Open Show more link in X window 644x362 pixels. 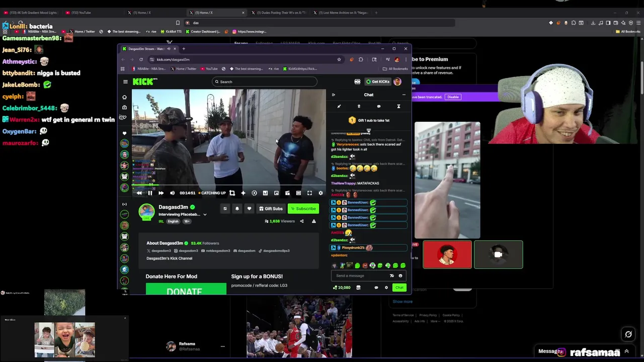pos(403,302)
